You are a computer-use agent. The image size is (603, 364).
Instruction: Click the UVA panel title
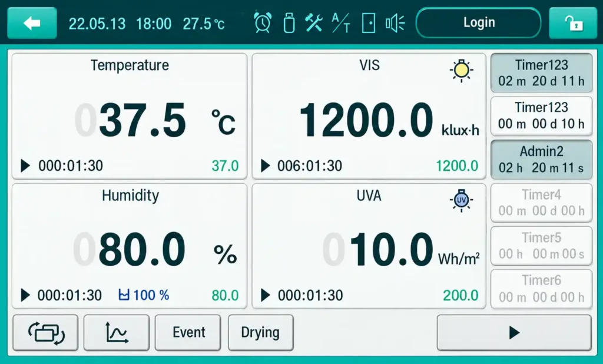click(x=369, y=196)
